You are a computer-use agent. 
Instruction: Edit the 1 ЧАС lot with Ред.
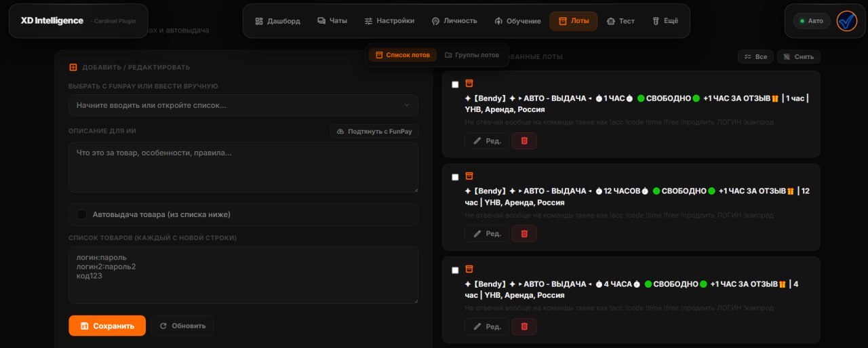click(x=487, y=140)
